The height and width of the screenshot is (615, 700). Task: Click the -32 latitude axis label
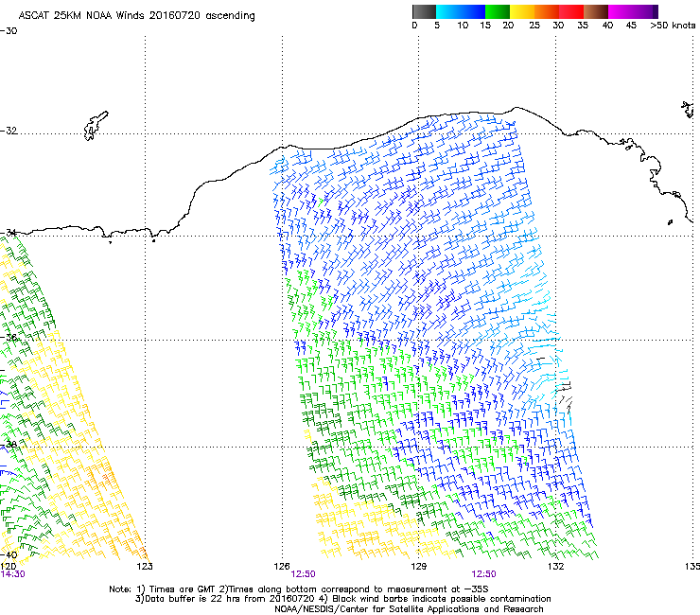(x=9, y=131)
